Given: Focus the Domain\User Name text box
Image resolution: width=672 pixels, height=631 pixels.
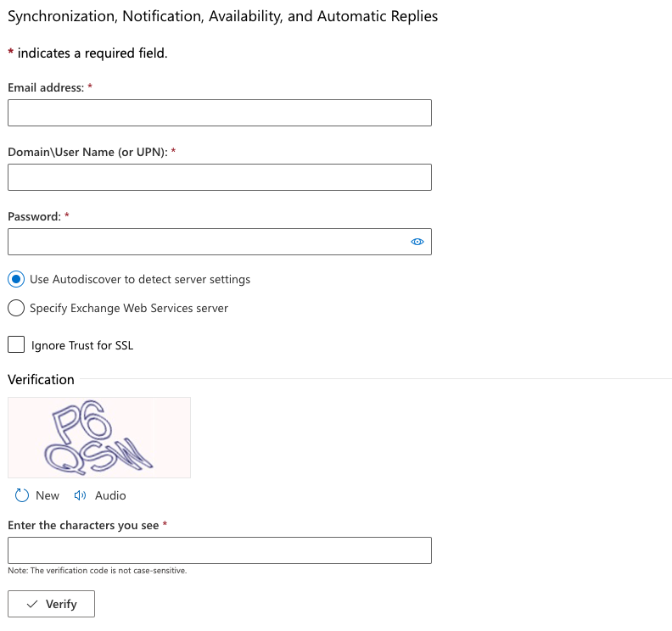Looking at the screenshot, I should 219,177.
